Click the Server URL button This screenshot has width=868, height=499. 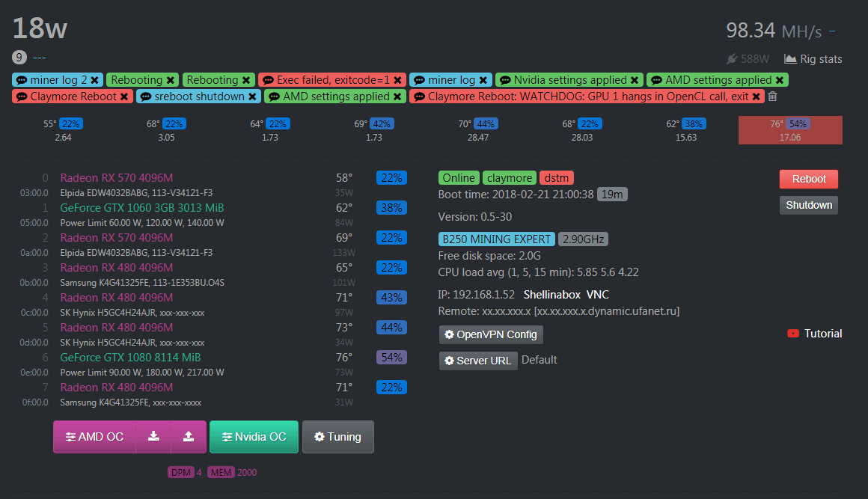tap(477, 361)
